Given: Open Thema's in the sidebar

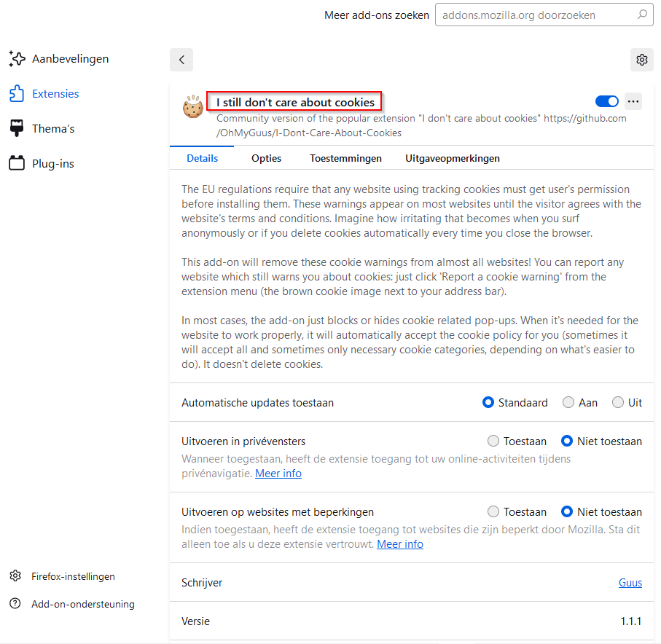Looking at the screenshot, I should [53, 128].
